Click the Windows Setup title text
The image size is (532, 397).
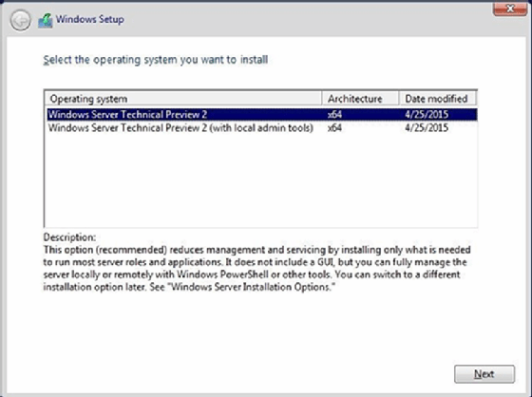pyautogui.click(x=90, y=19)
